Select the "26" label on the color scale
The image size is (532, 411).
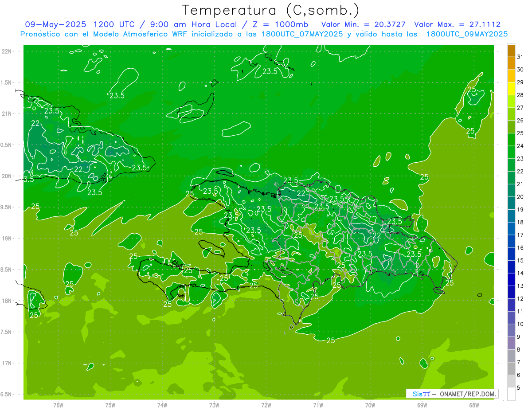[520, 121]
